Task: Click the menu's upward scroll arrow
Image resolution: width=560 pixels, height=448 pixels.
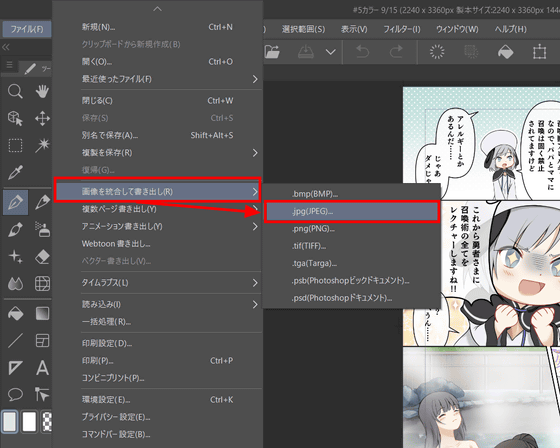Action: [158, 9]
